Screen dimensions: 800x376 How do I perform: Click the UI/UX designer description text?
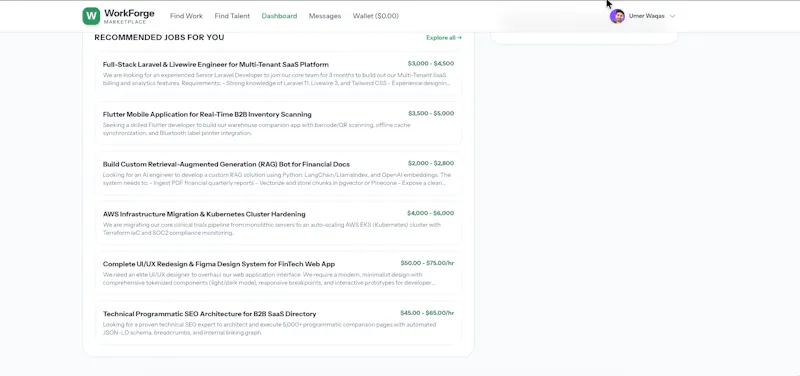[269, 279]
